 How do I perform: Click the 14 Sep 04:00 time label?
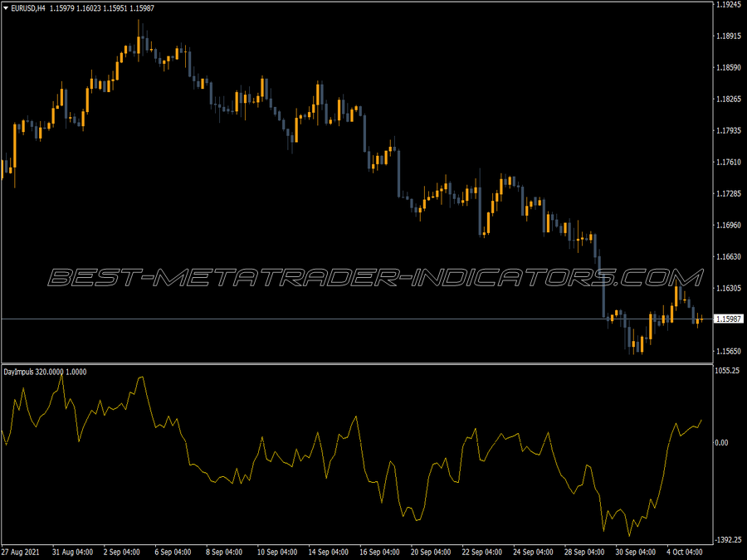pos(328,553)
